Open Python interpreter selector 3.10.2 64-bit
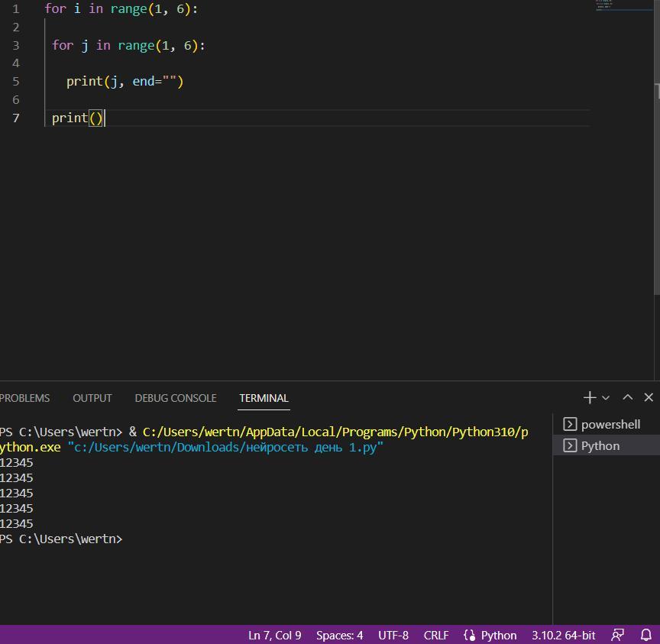 (x=563, y=635)
